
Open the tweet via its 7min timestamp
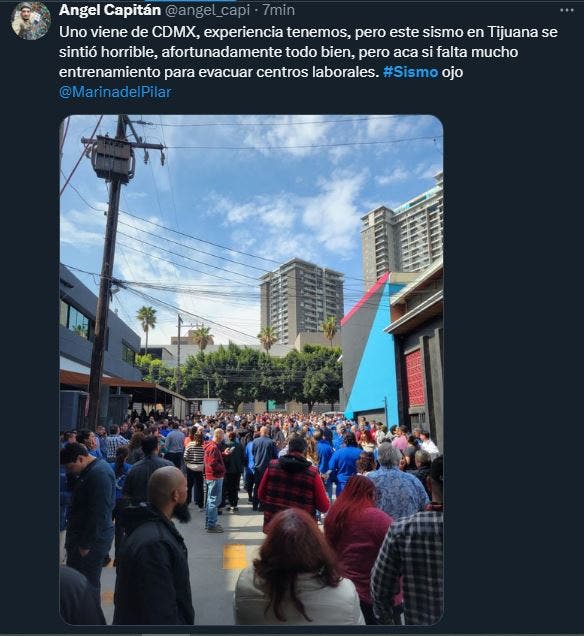279,10
